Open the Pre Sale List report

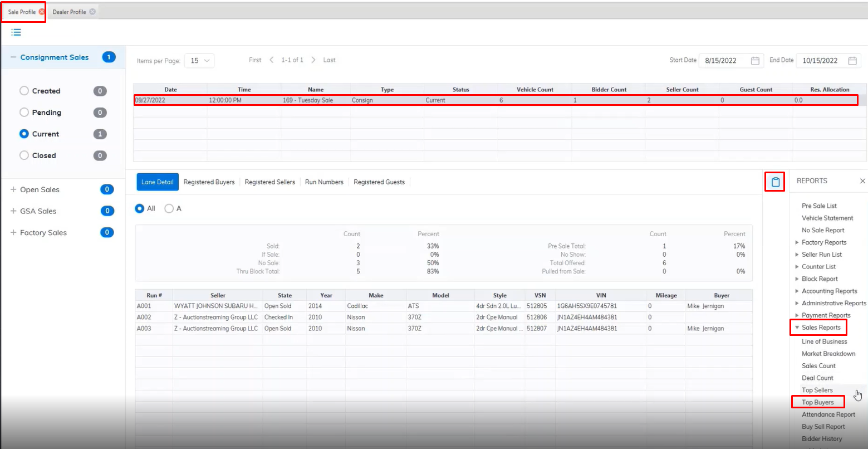pyautogui.click(x=819, y=206)
